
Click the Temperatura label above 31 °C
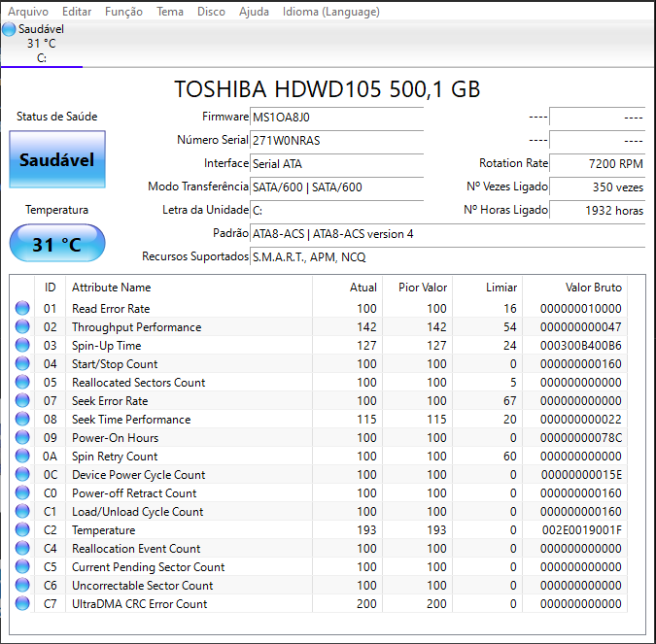coord(57,210)
